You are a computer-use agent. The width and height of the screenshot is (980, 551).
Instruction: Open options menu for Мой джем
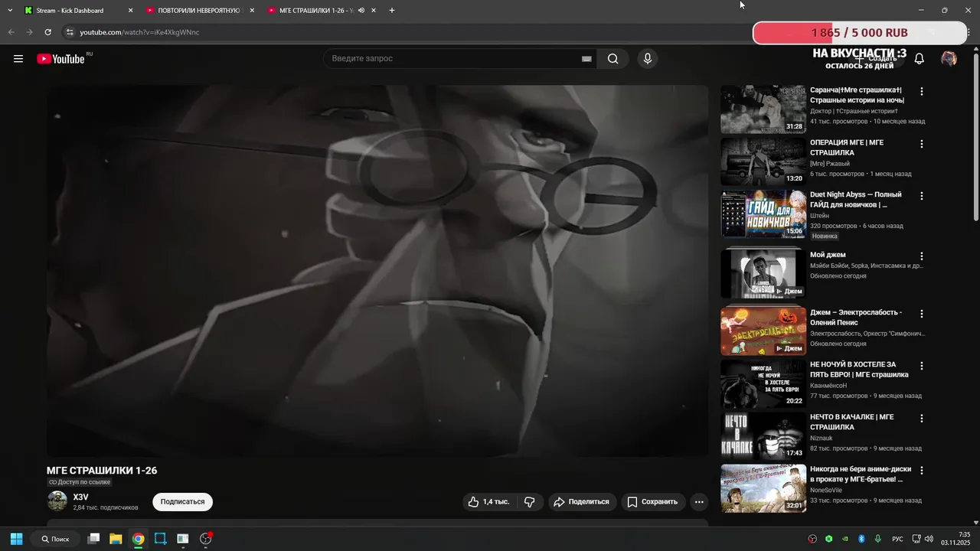922,256
